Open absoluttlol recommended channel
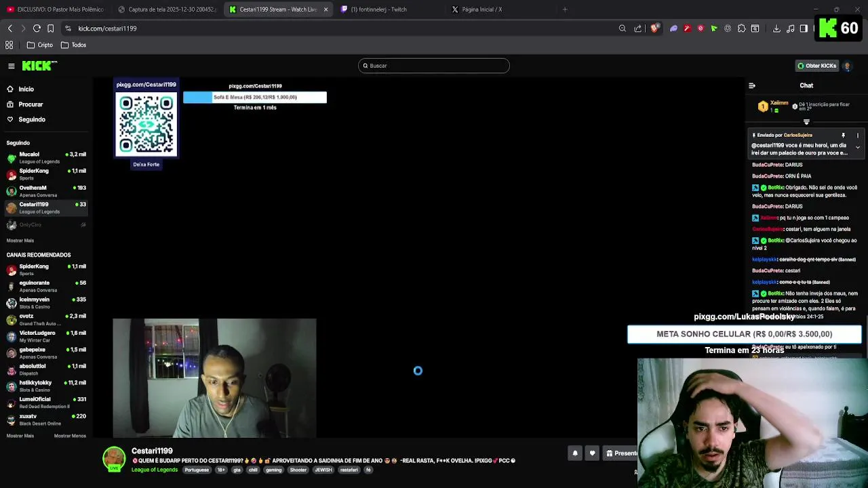The width and height of the screenshot is (868, 488). pos(46,369)
